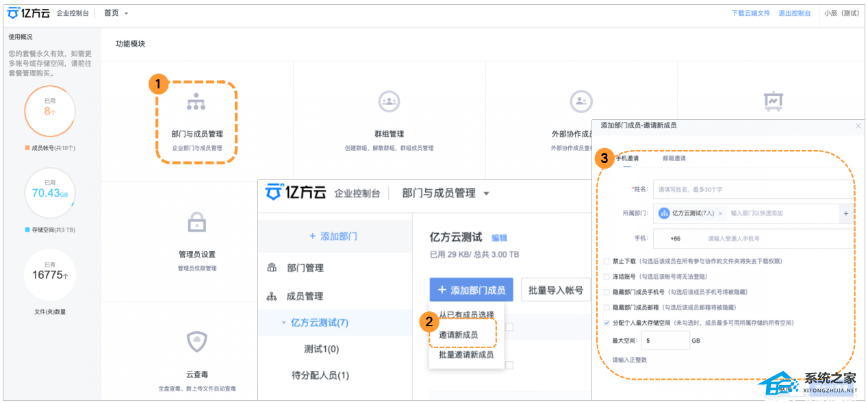Click the 群组管理 group icon
Viewport: 868px width, 403px height.
(389, 101)
